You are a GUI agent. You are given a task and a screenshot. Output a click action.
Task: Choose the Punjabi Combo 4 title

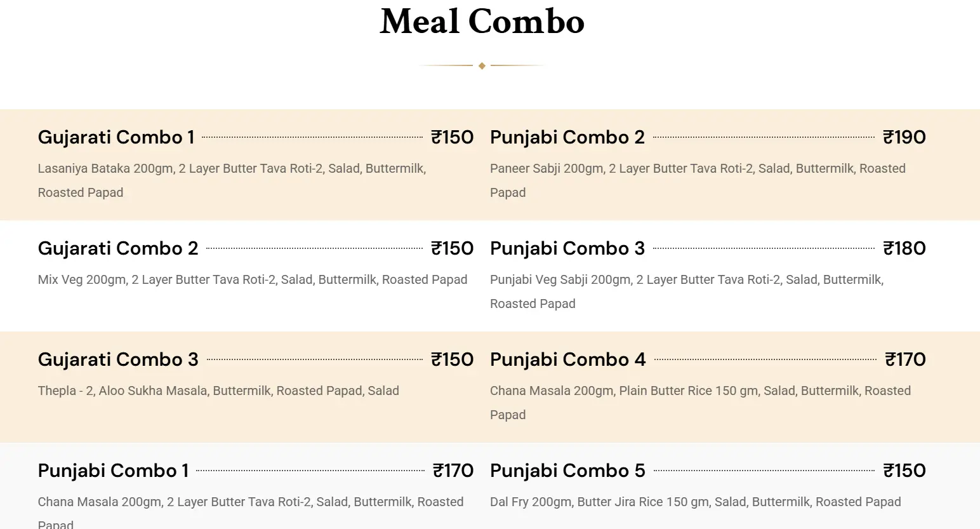click(568, 359)
